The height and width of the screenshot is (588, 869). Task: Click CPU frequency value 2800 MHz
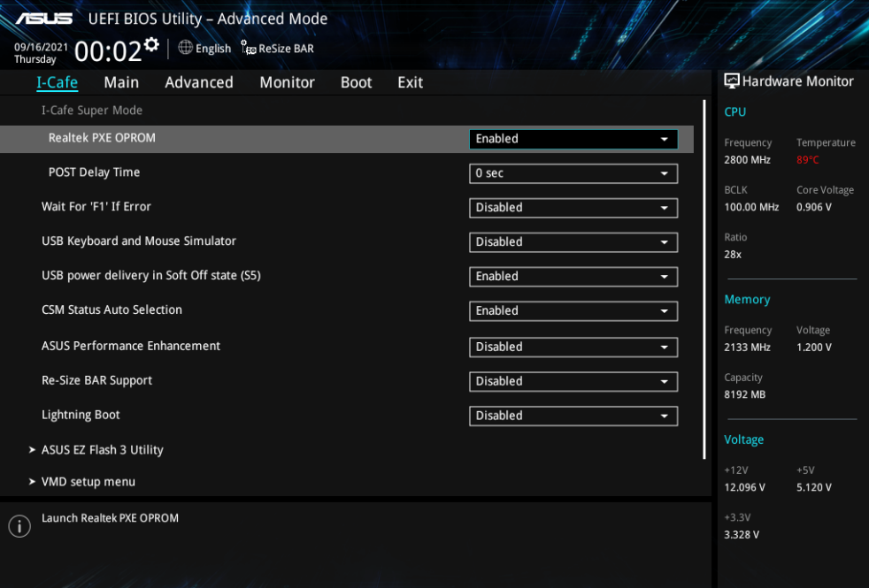pyautogui.click(x=747, y=160)
